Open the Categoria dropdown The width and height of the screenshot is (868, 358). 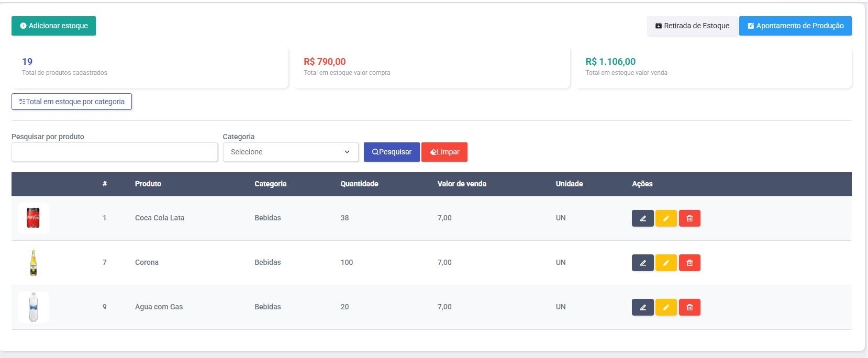pos(291,152)
